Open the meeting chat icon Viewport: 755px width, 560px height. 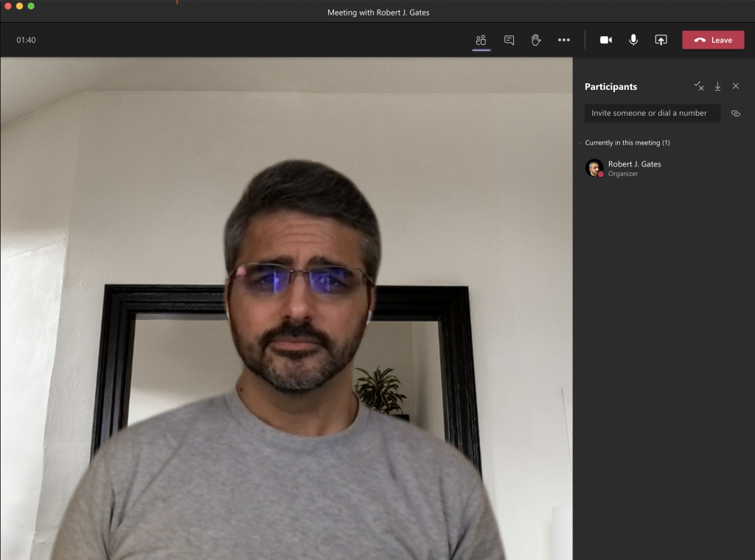[509, 40]
